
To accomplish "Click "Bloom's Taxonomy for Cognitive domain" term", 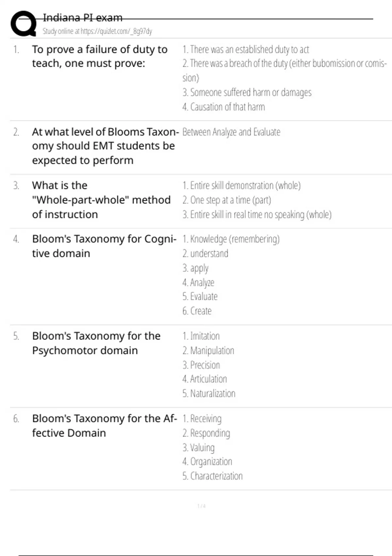I will pyautogui.click(x=104, y=246).
